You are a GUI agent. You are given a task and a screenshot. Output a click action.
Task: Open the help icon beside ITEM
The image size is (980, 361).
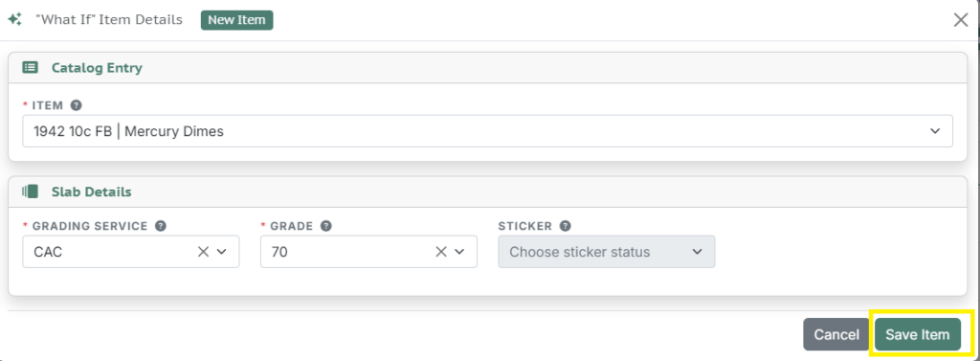(x=77, y=105)
